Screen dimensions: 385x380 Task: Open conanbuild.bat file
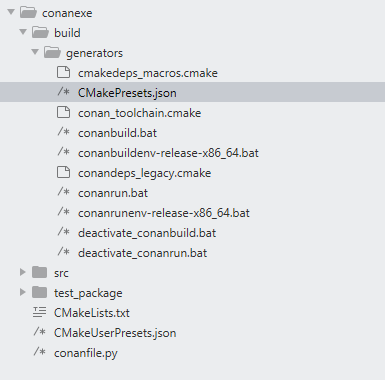pyautogui.click(x=117, y=133)
